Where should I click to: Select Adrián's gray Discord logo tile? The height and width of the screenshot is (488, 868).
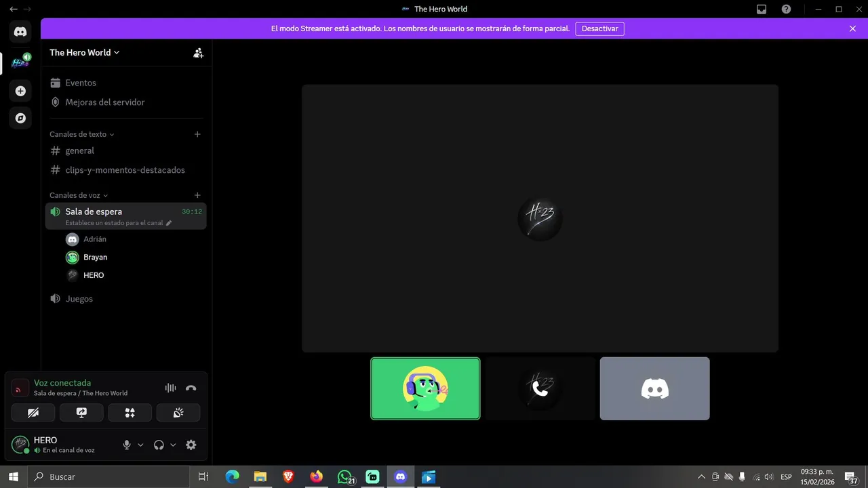(x=655, y=388)
